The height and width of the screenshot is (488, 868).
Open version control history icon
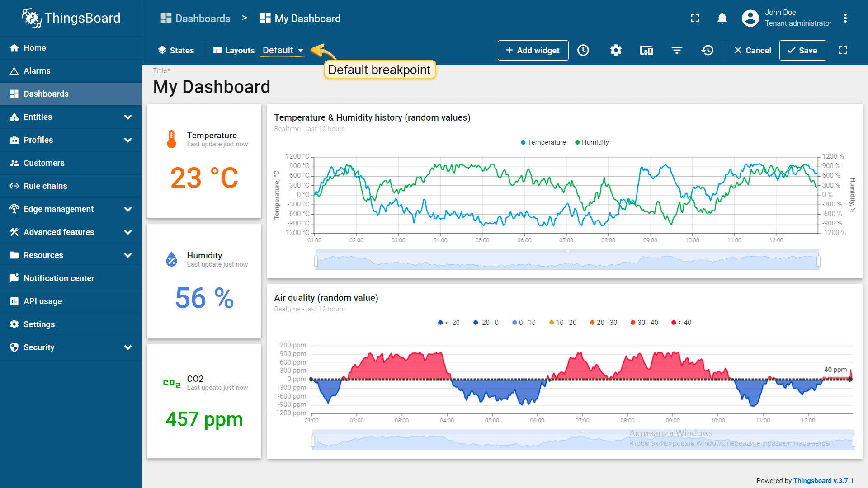tap(708, 50)
